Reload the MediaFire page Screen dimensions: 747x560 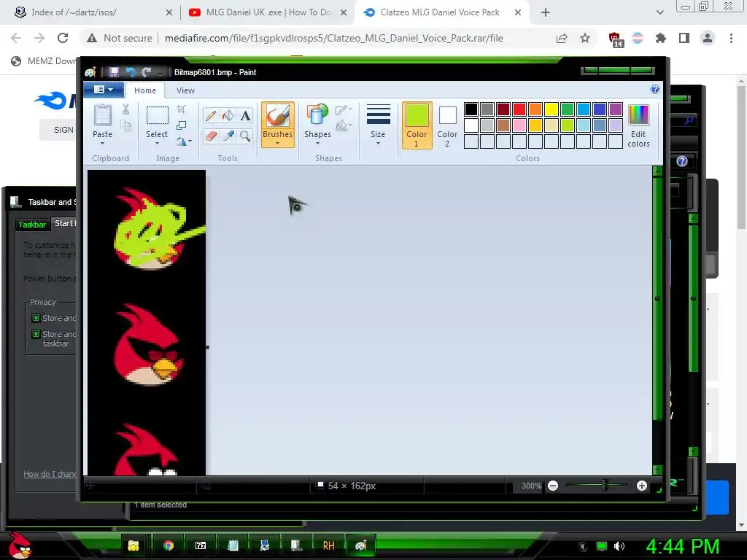[x=63, y=38]
